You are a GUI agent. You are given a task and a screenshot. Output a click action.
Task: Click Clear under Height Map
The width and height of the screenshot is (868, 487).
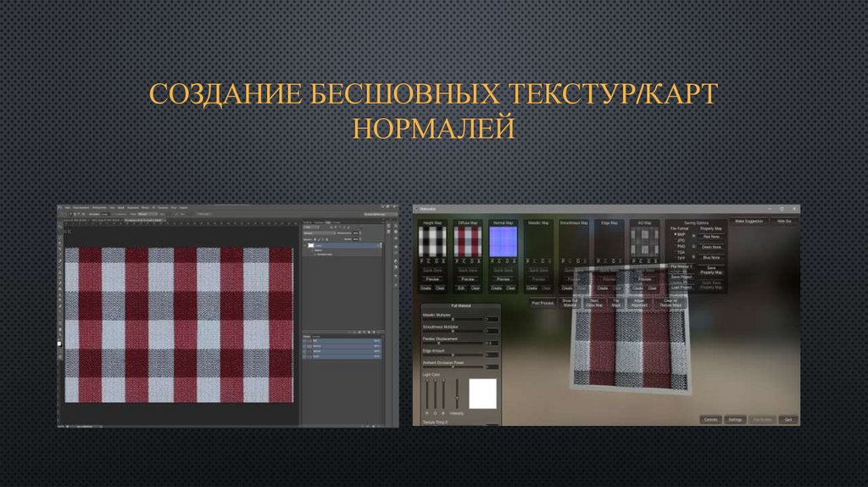coord(440,288)
